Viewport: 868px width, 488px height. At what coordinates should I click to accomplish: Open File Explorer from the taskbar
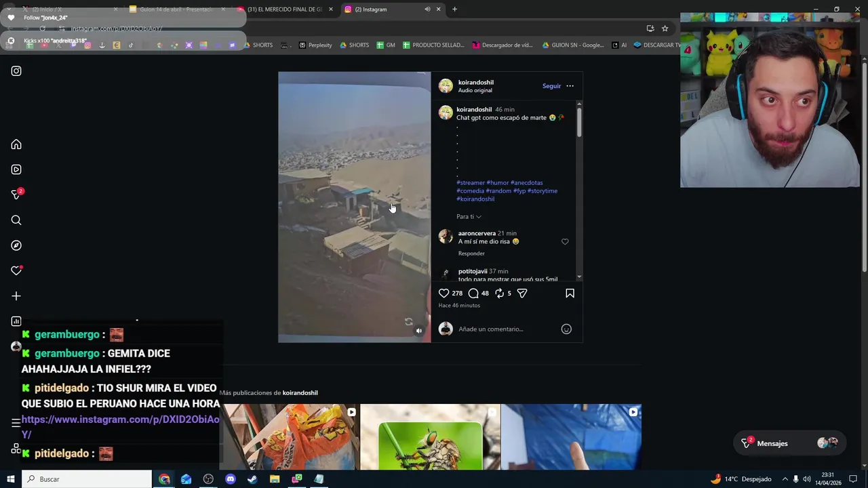(275, 479)
